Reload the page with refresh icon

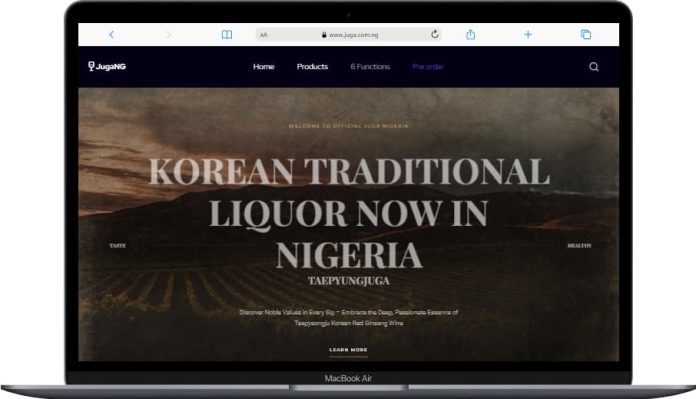click(x=435, y=34)
